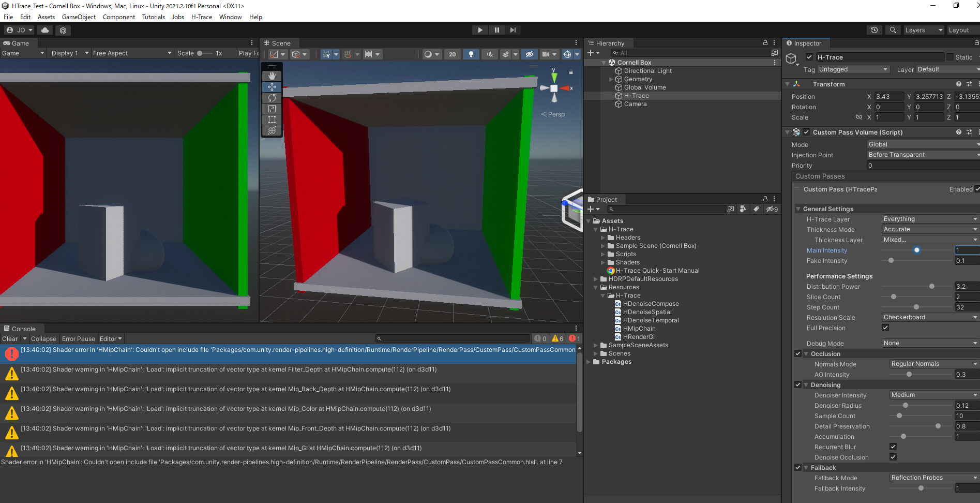
Task: Unmute scene audio in the Scene toolbar
Action: pos(489,54)
